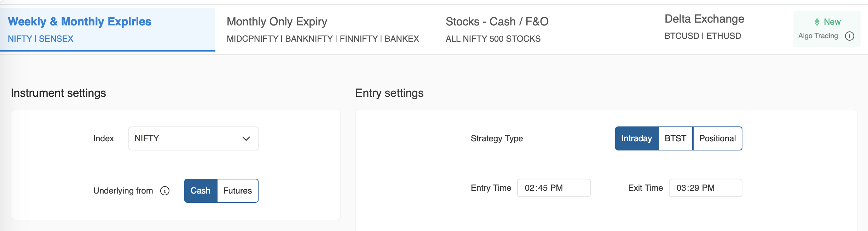Click the Algo Trading label
Image resolution: width=868 pixels, height=231 pixels.
click(x=818, y=36)
